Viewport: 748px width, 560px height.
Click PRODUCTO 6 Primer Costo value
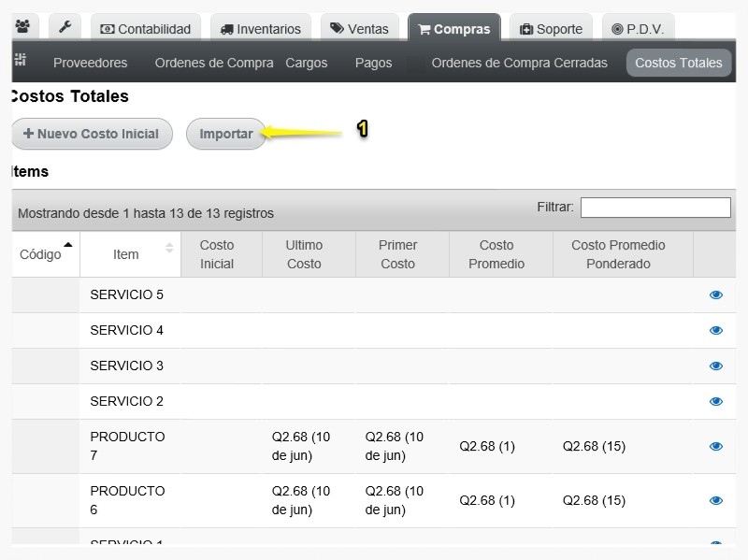click(395, 500)
